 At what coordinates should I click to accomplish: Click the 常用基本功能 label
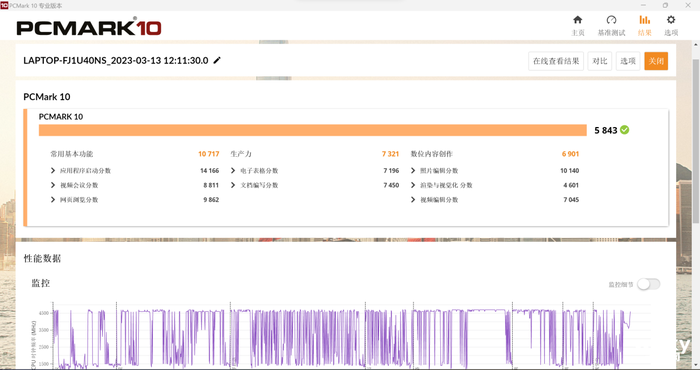(x=71, y=154)
